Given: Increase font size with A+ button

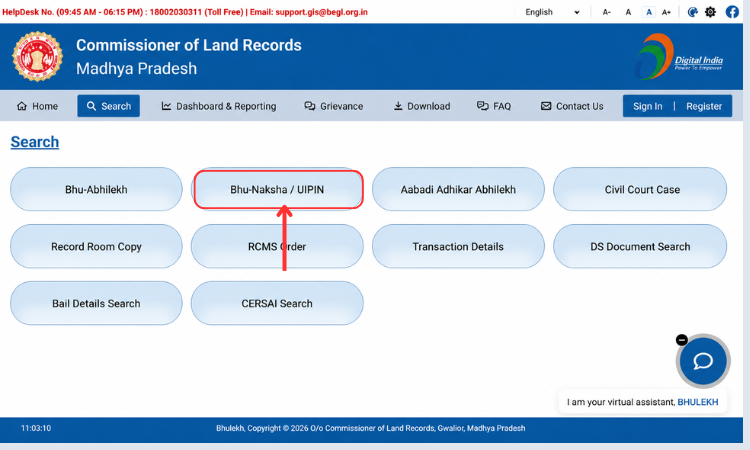Looking at the screenshot, I should click(666, 12).
